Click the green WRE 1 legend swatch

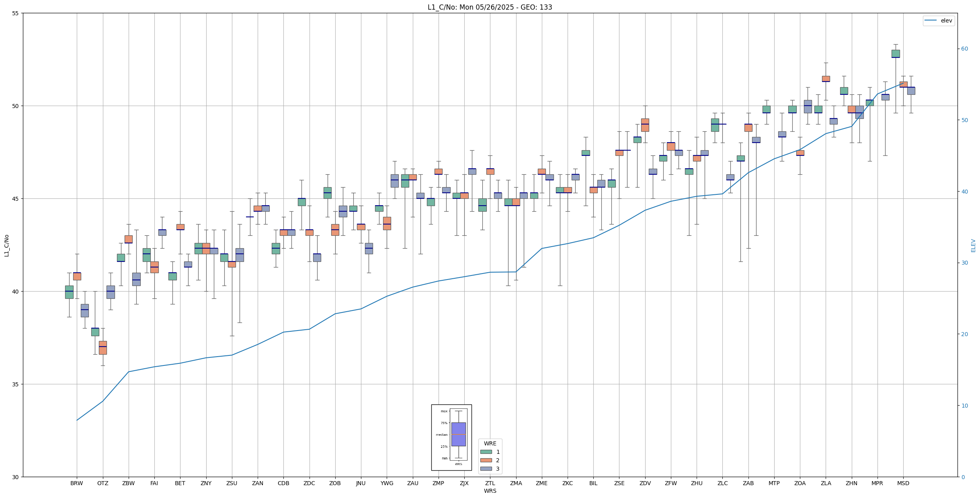pyautogui.click(x=486, y=452)
